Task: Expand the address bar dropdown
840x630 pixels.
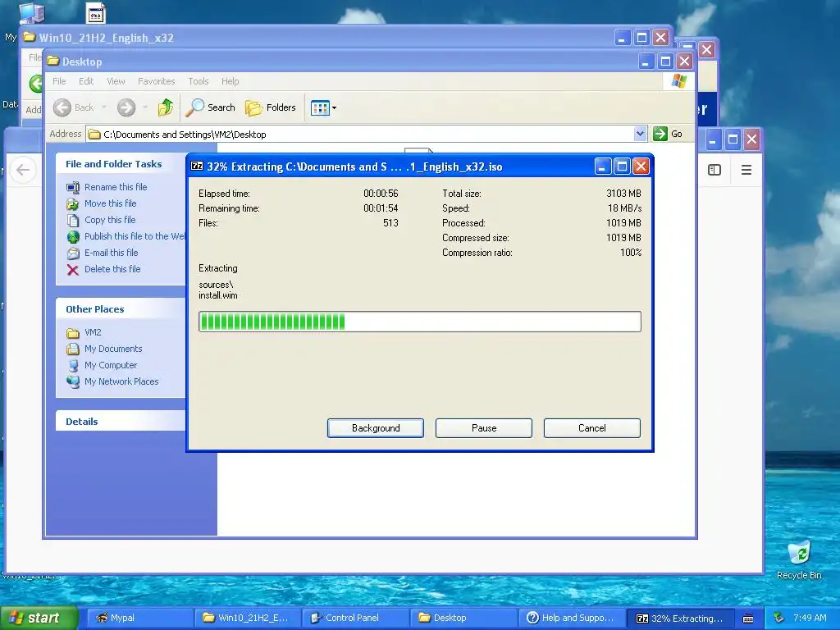Action: (640, 134)
